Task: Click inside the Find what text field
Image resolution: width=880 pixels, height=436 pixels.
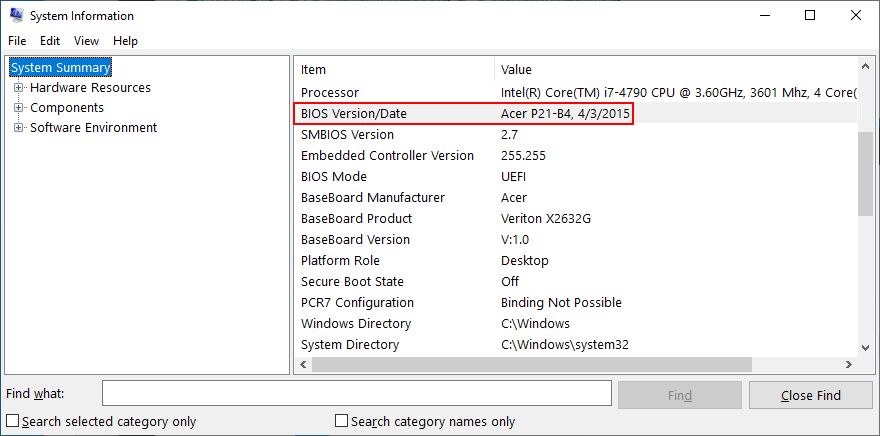Action: 355,395
